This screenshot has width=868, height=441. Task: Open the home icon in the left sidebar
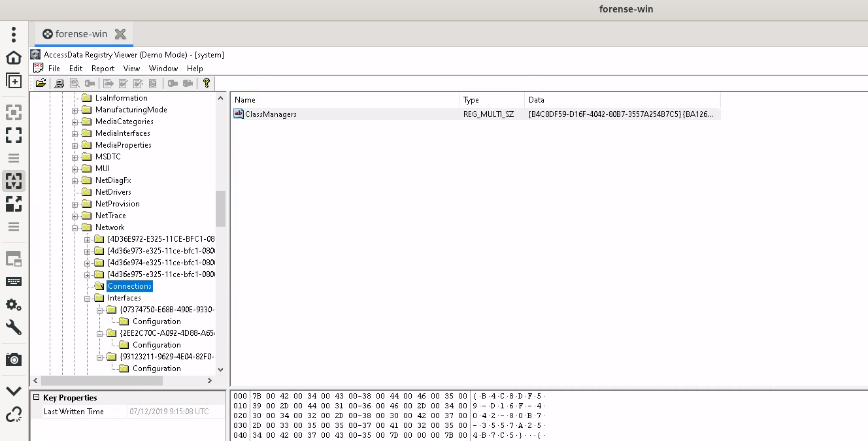click(14, 57)
